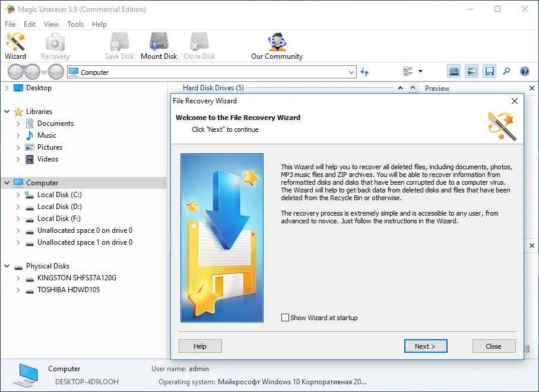Expand the Local Disk (C:) node
The image size is (539, 392).
pos(18,195)
